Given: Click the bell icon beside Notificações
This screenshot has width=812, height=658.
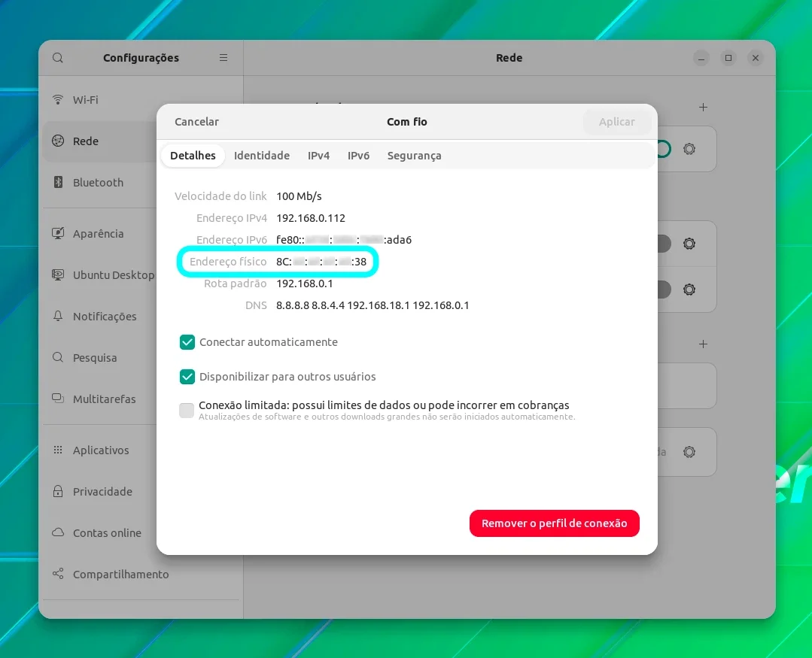Looking at the screenshot, I should point(58,316).
